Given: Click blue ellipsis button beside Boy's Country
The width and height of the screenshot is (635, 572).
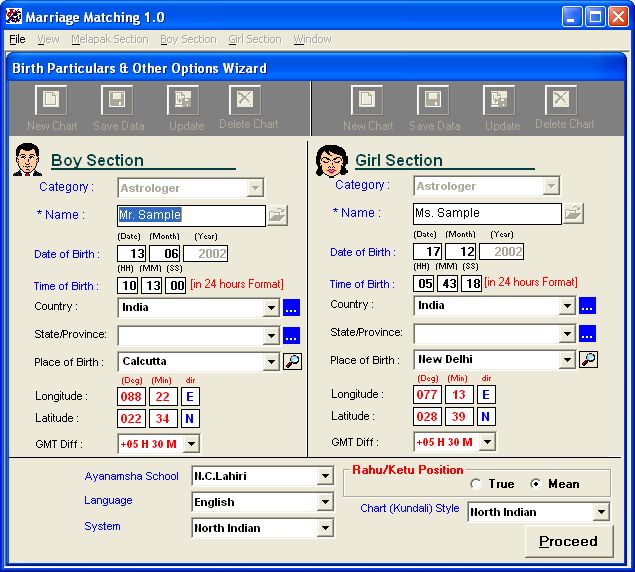Looking at the screenshot, I should pos(291,308).
